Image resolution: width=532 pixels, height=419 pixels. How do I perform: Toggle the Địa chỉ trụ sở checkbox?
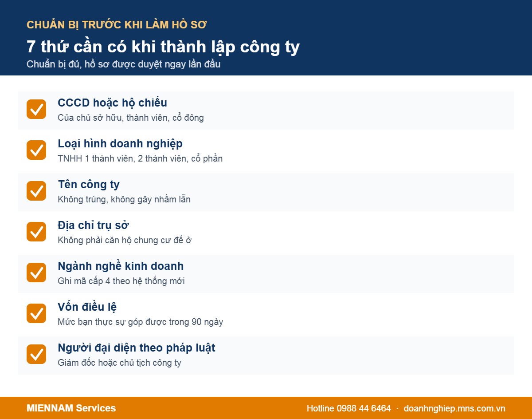(36, 232)
